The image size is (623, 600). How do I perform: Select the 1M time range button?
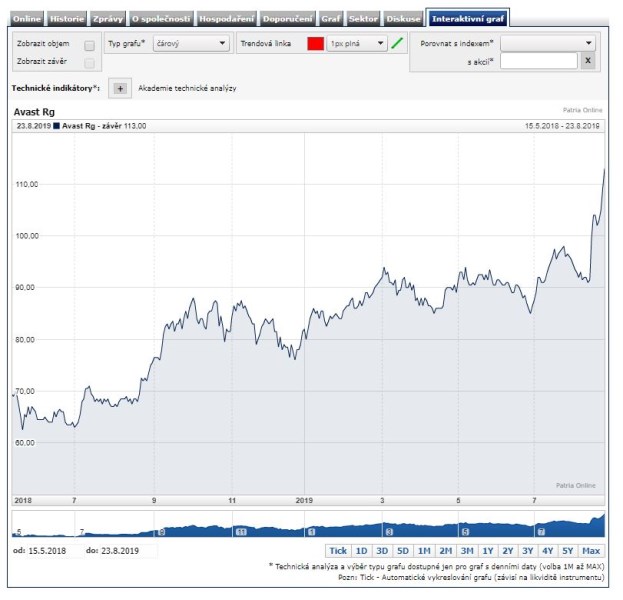(425, 551)
